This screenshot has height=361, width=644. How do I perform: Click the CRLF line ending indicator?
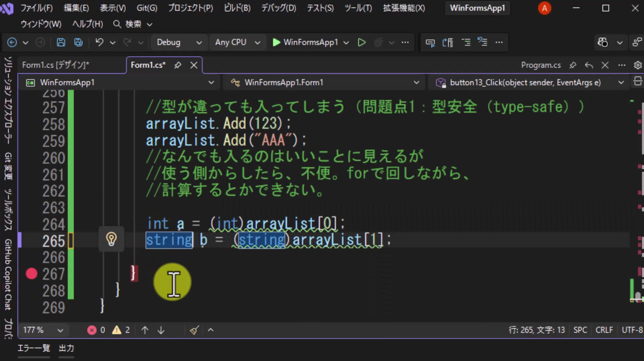tap(604, 330)
